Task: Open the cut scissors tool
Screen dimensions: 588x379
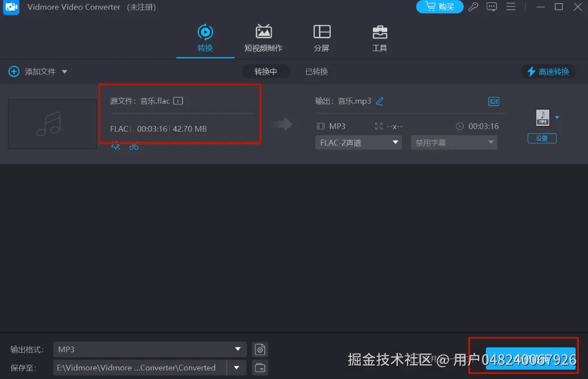Action: 134,147
